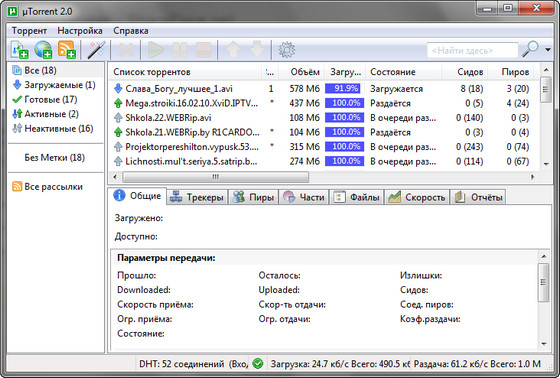
Task: Click the search magnifier icon
Action: coord(530,49)
